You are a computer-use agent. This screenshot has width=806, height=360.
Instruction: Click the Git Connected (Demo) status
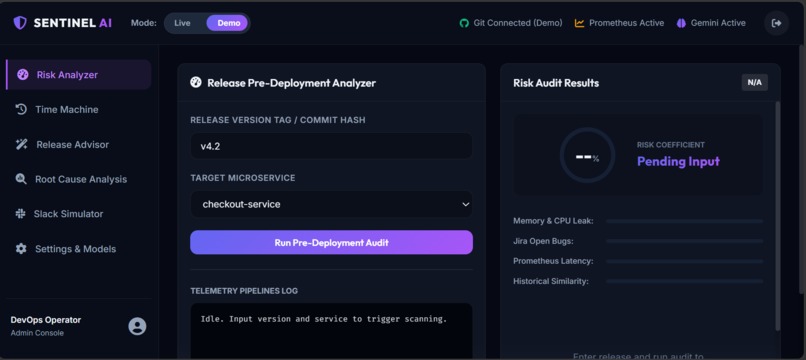510,23
